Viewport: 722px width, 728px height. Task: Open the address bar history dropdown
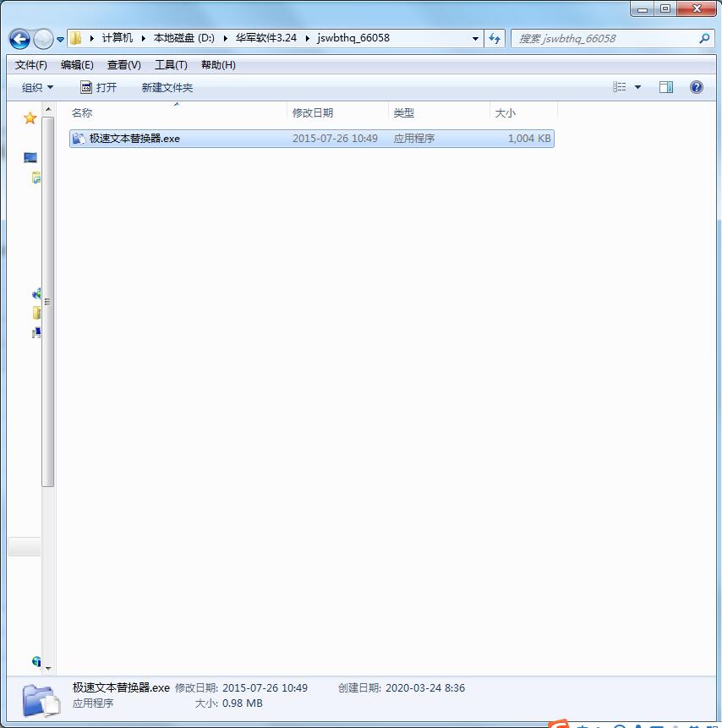475,38
